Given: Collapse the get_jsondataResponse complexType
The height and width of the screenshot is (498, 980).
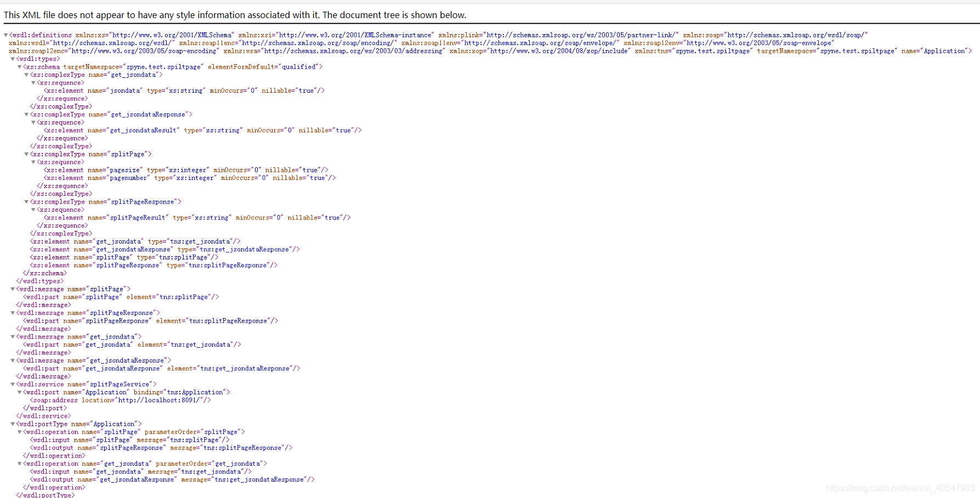Looking at the screenshot, I should click(x=26, y=114).
